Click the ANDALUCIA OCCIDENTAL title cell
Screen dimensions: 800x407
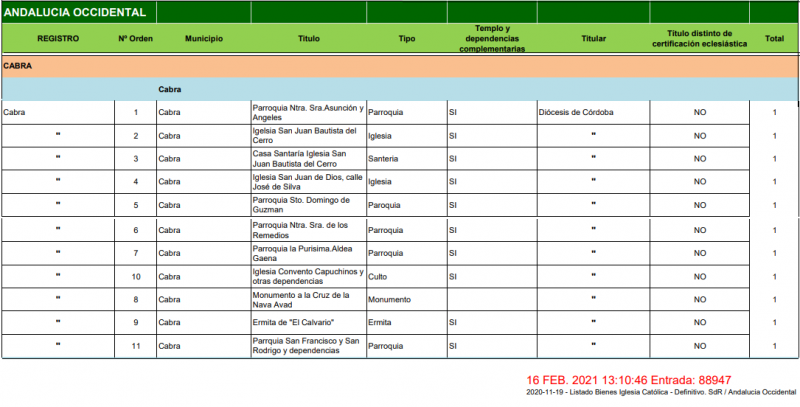tap(78, 13)
